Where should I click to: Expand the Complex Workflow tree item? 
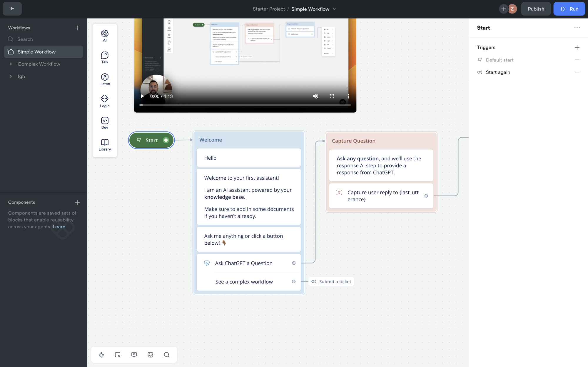point(11,64)
